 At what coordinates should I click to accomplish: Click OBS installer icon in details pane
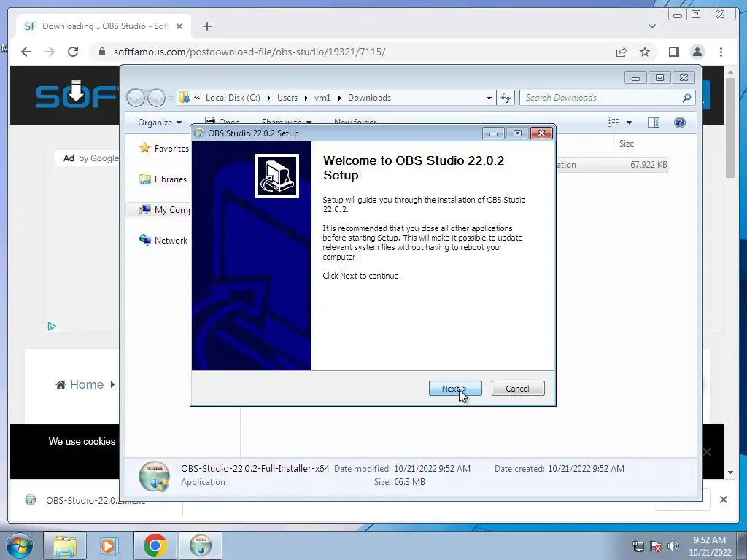pos(155,475)
